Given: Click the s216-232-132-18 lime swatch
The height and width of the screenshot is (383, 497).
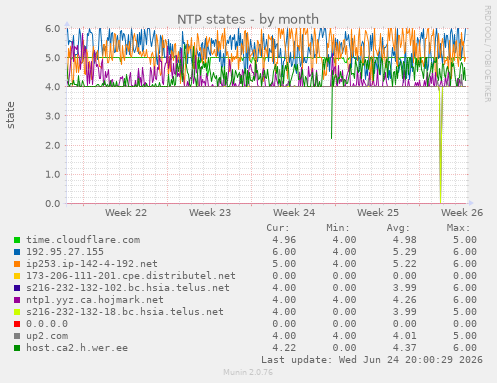Looking at the screenshot, I should tap(17, 312).
